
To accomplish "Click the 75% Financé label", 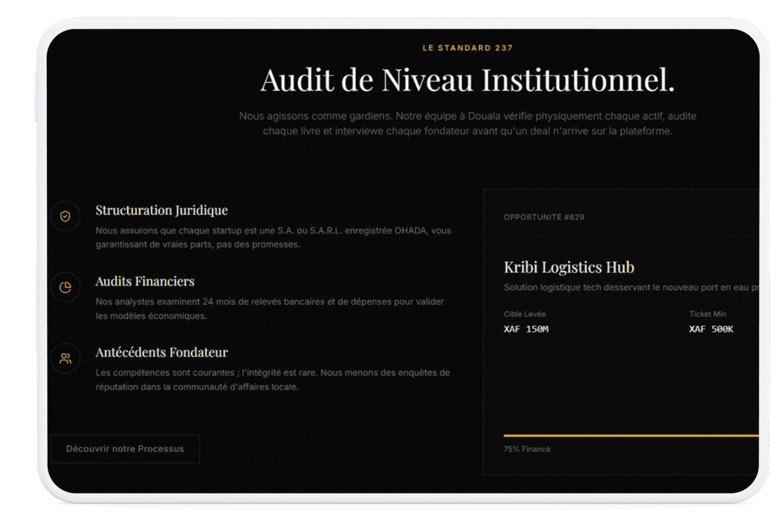I will (526, 449).
